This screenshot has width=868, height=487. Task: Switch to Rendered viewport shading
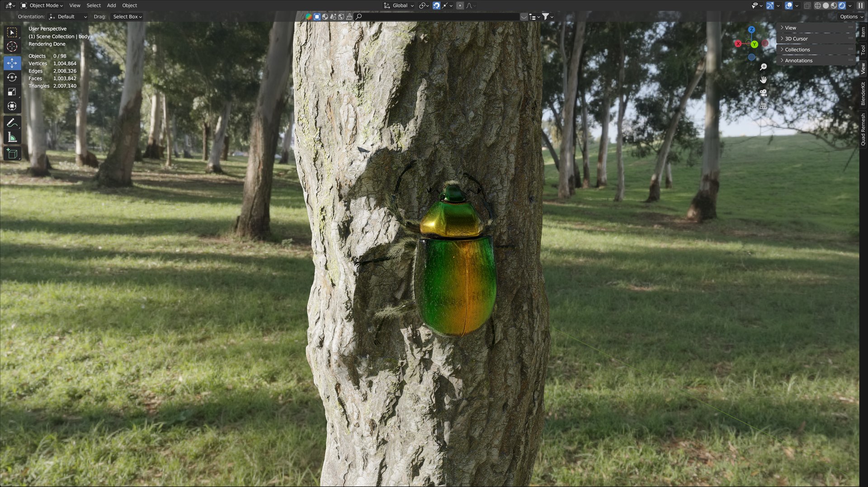tap(842, 5)
